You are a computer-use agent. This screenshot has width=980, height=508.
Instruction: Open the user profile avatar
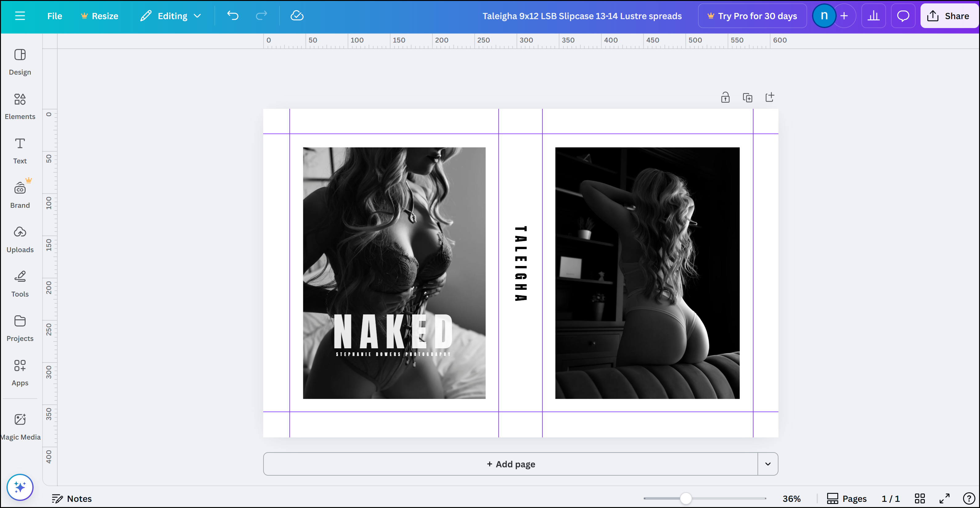pyautogui.click(x=824, y=16)
